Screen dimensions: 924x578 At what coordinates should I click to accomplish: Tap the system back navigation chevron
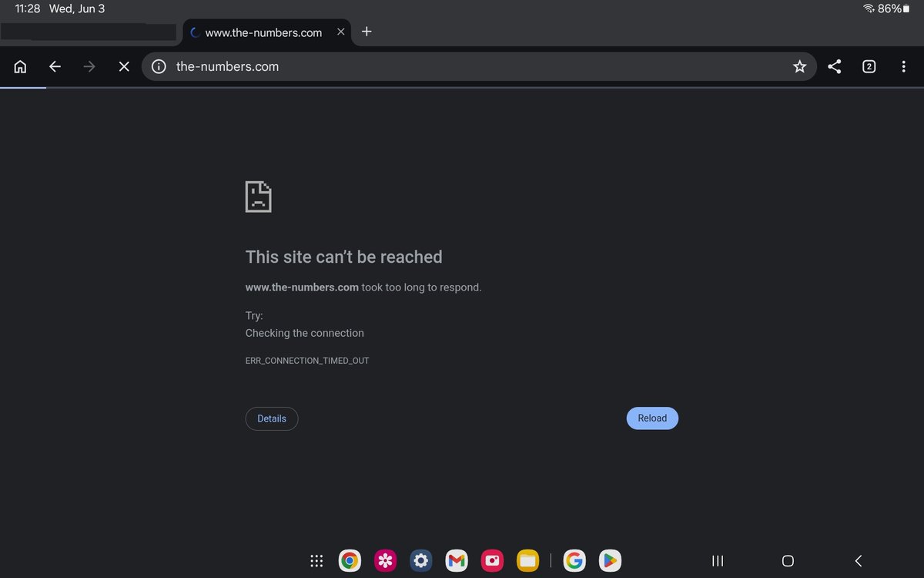pyautogui.click(x=858, y=561)
